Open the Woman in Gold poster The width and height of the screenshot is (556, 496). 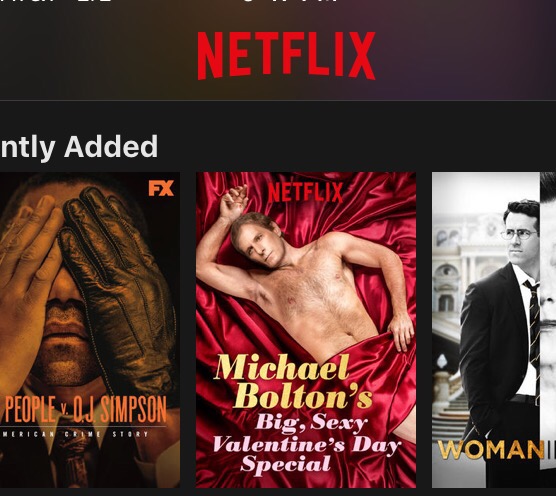coord(494,330)
